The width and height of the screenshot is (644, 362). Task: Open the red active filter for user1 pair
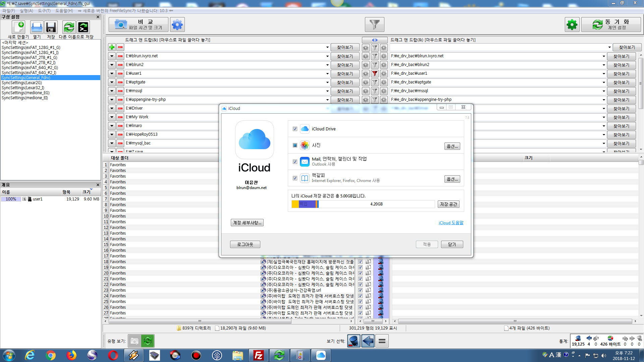click(375, 73)
